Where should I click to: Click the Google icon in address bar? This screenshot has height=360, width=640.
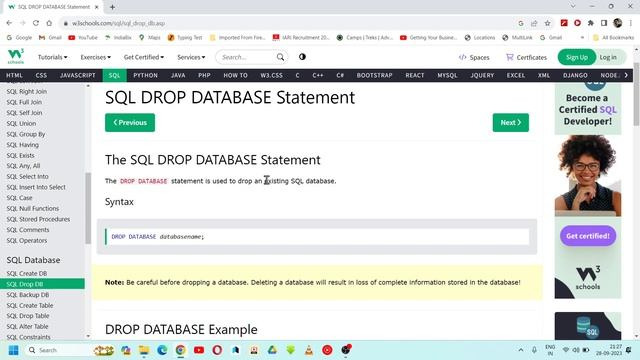coord(521,23)
